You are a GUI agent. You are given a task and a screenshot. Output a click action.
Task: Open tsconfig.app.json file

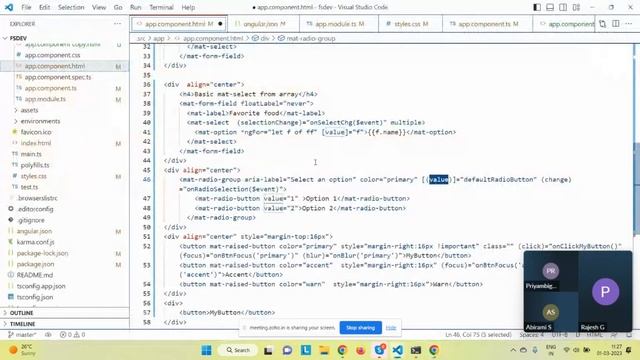coord(41,286)
